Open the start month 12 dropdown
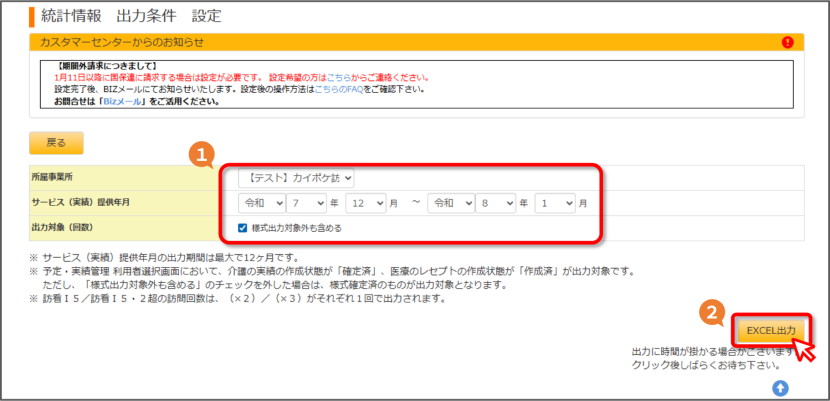Image resolution: width=830 pixels, height=401 pixels. coord(366,203)
